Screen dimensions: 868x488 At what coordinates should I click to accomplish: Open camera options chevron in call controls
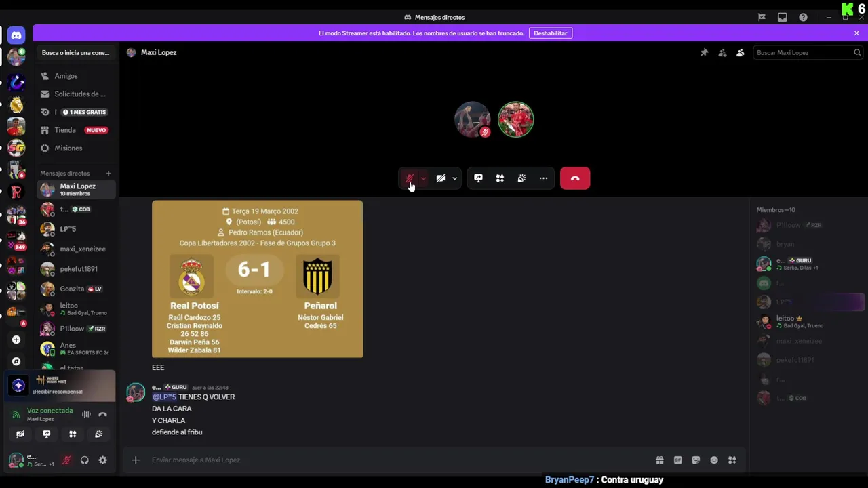[x=454, y=178]
